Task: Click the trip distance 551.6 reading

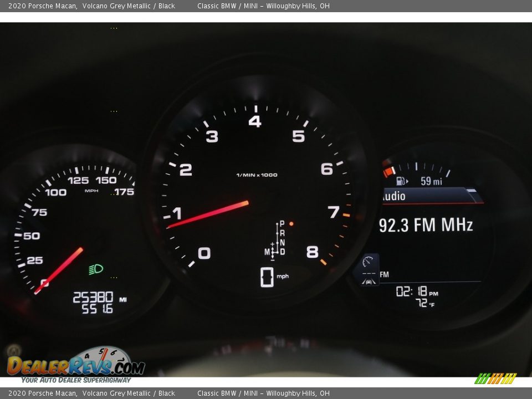Action: [x=97, y=309]
